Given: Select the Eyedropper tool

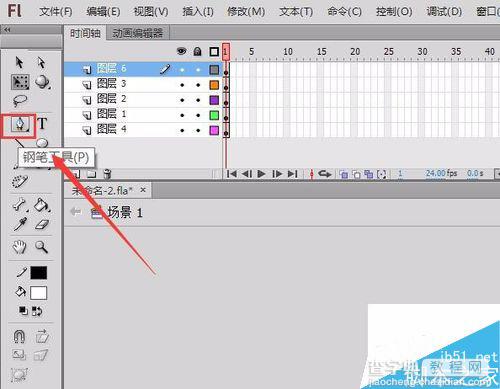Looking at the screenshot, I should pyautogui.click(x=20, y=225).
